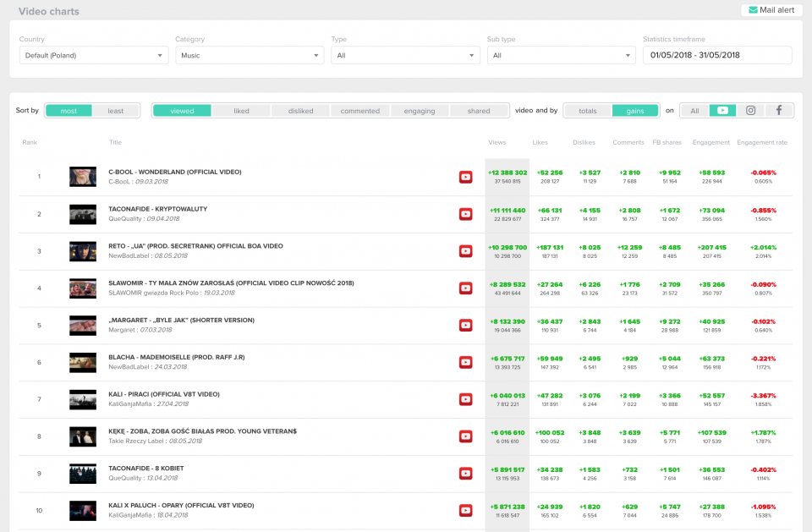Open SŁAWOMIR - TY MAŁA ZNÓW ZAROSŁAŚ title
The height and width of the screenshot is (532, 812).
pyautogui.click(x=231, y=283)
